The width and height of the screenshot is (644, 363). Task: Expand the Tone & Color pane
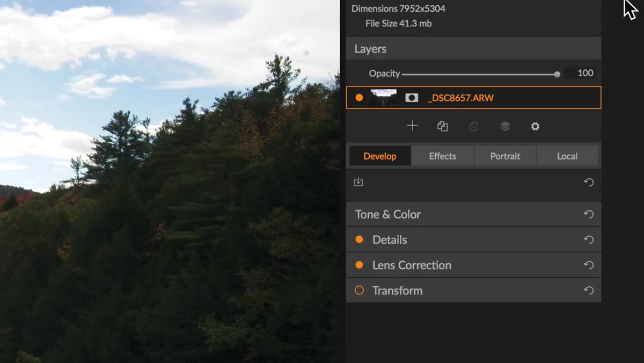[473, 214]
